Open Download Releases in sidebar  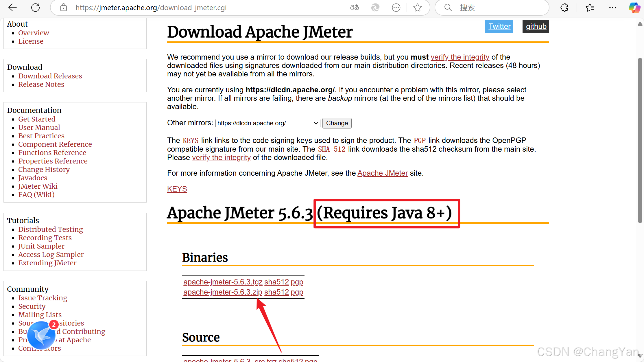coord(50,76)
